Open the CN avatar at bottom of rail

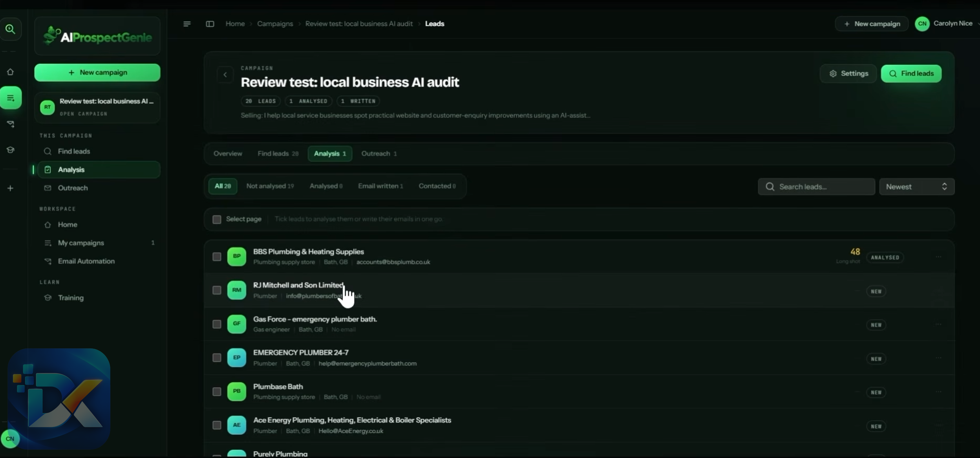10,439
